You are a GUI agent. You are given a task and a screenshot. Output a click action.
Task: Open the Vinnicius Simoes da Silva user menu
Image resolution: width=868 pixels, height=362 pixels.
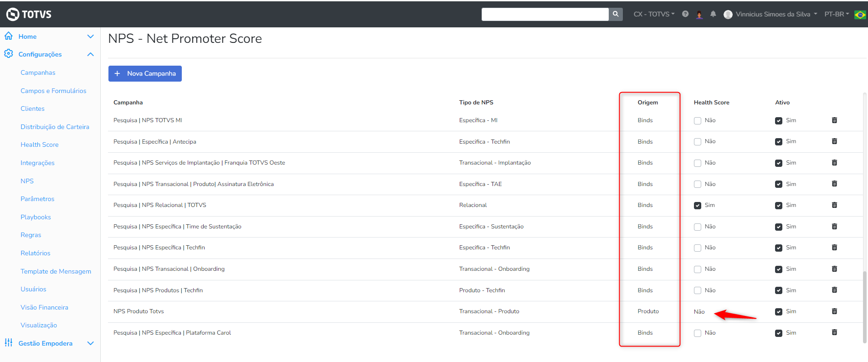pos(776,14)
